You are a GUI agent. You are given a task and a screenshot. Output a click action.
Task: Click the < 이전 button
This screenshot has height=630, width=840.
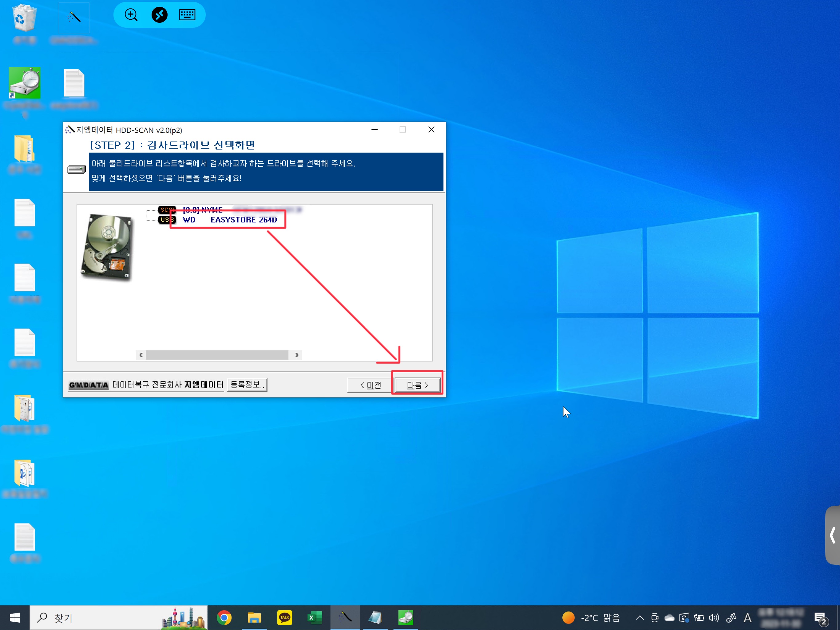point(370,385)
